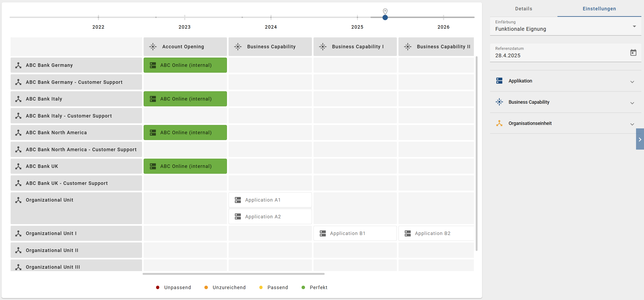Click the Business Capability II column icon
Image resolution: width=644 pixels, height=300 pixels.
pyautogui.click(x=408, y=46)
